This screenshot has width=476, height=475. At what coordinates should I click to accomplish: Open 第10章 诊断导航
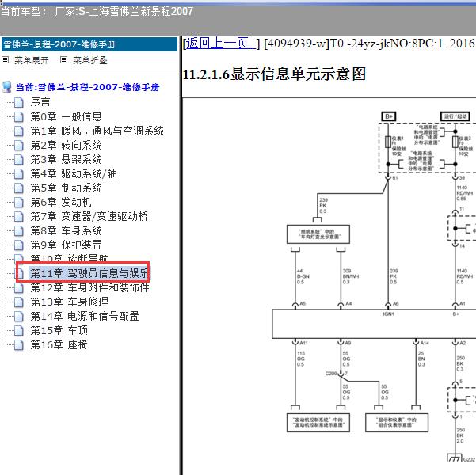tap(69, 258)
